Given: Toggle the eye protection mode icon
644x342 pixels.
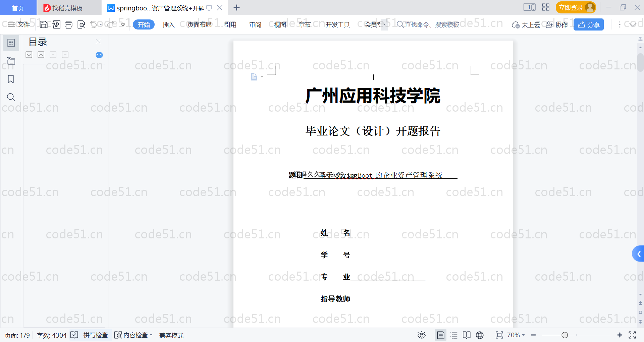Looking at the screenshot, I should click(x=422, y=335).
